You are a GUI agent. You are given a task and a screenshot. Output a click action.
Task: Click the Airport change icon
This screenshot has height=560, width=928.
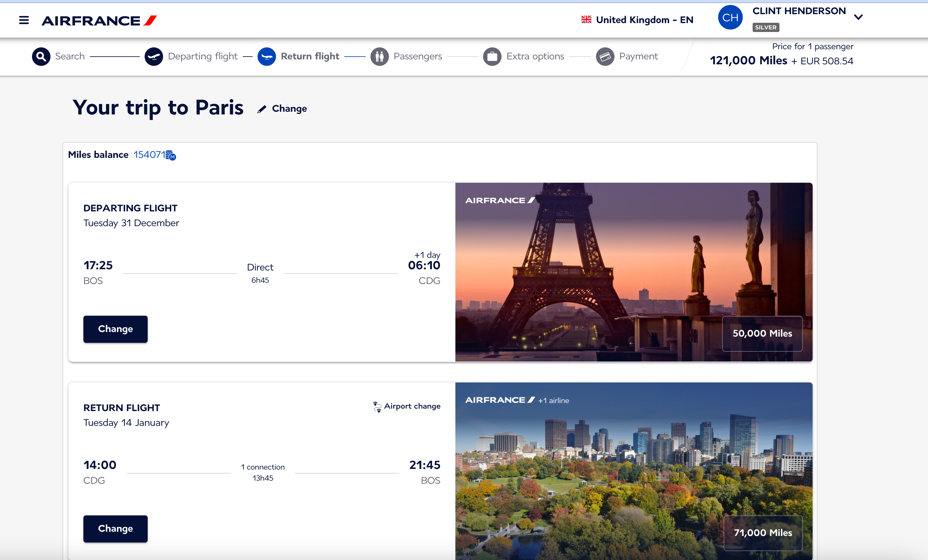coord(377,407)
